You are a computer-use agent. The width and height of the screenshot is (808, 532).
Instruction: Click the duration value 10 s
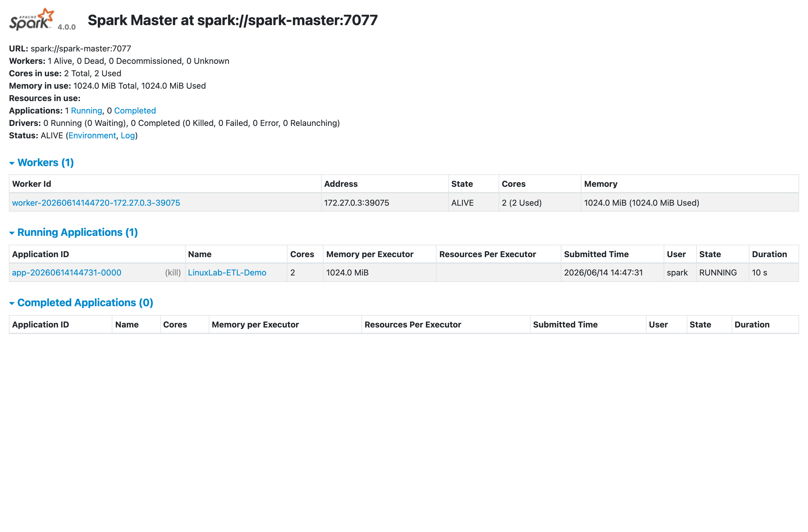click(759, 273)
